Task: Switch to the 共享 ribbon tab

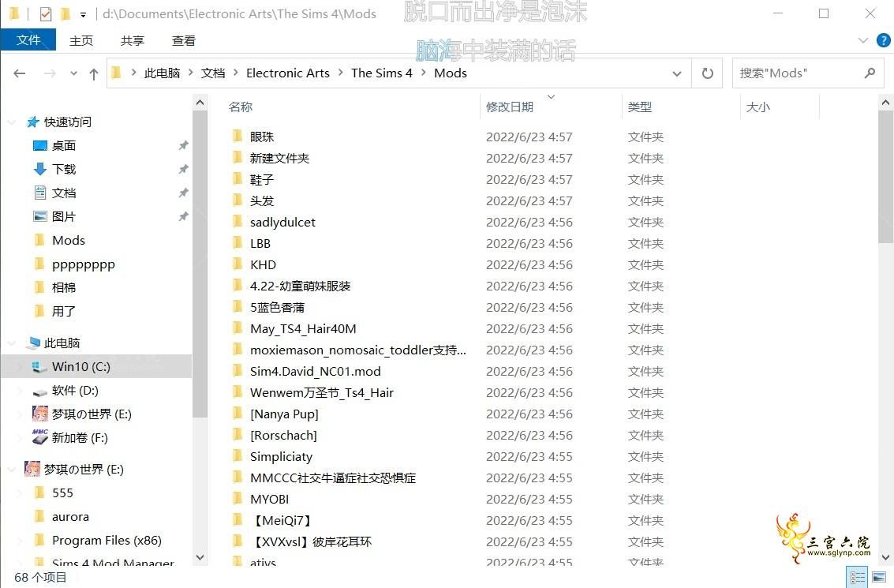Action: pos(133,40)
